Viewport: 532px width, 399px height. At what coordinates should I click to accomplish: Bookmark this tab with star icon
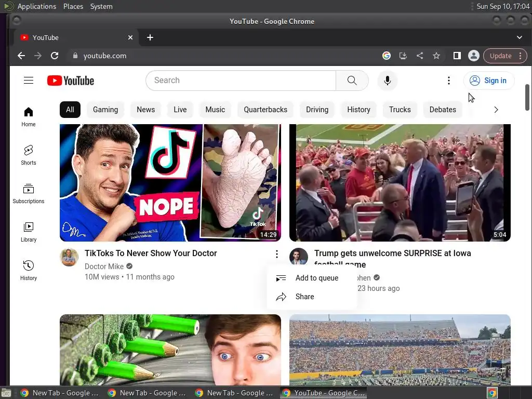tap(436, 56)
